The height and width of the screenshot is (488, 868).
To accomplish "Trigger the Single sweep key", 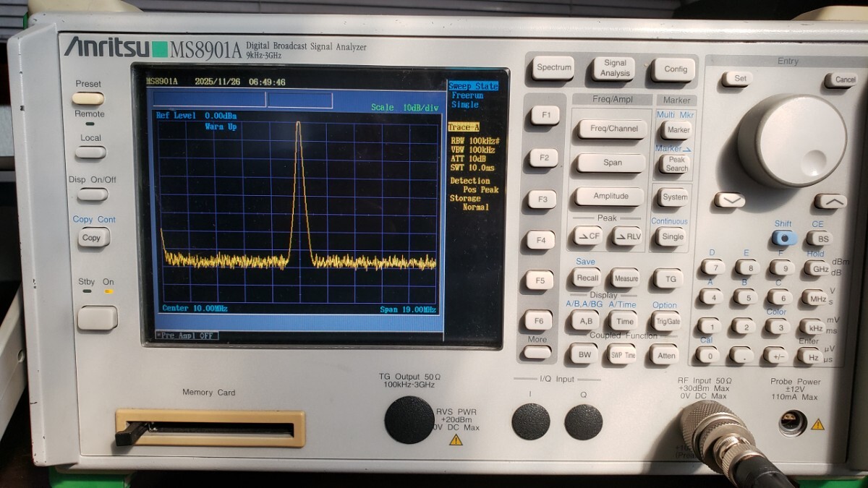I will pos(672,236).
